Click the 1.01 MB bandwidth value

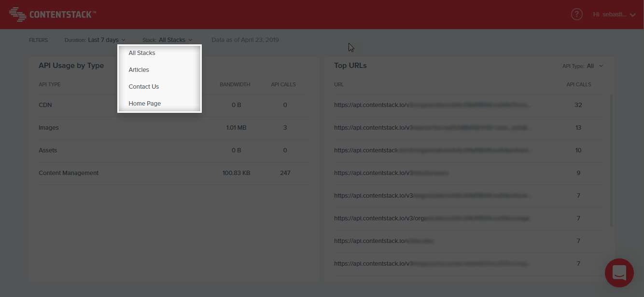pyautogui.click(x=236, y=128)
